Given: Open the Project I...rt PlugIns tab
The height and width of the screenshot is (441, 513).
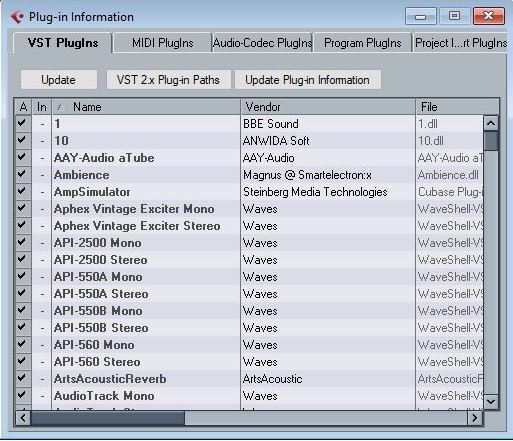Looking at the screenshot, I should pyautogui.click(x=461, y=43).
